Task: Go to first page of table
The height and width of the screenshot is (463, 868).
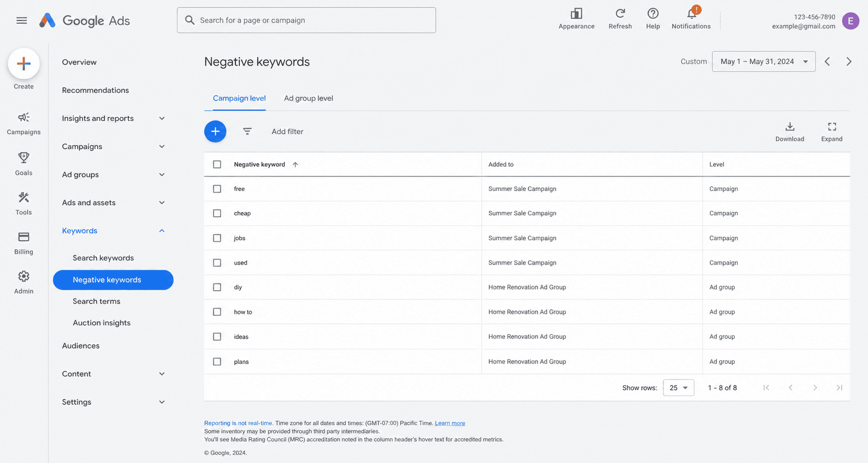Action: click(x=766, y=388)
